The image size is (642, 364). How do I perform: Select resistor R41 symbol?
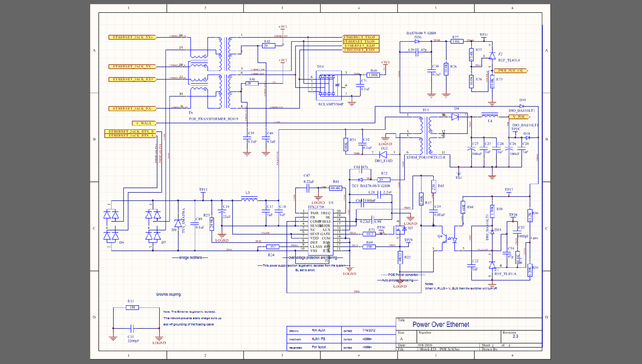(x=252, y=83)
